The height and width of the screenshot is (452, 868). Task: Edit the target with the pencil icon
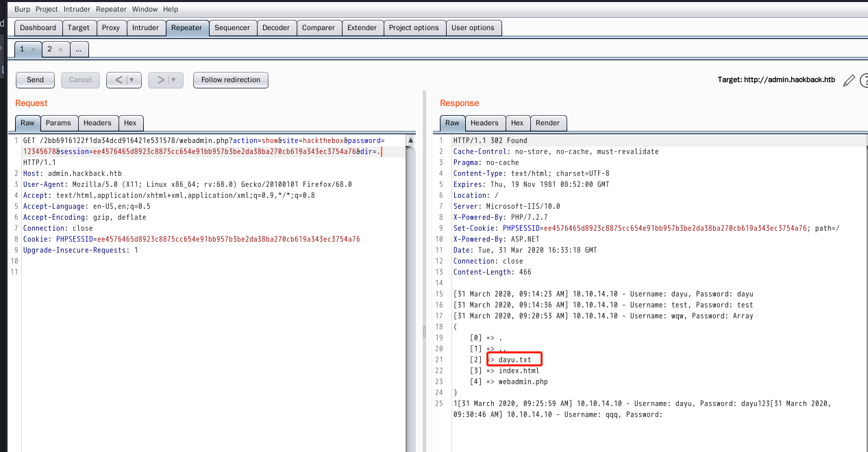(849, 80)
